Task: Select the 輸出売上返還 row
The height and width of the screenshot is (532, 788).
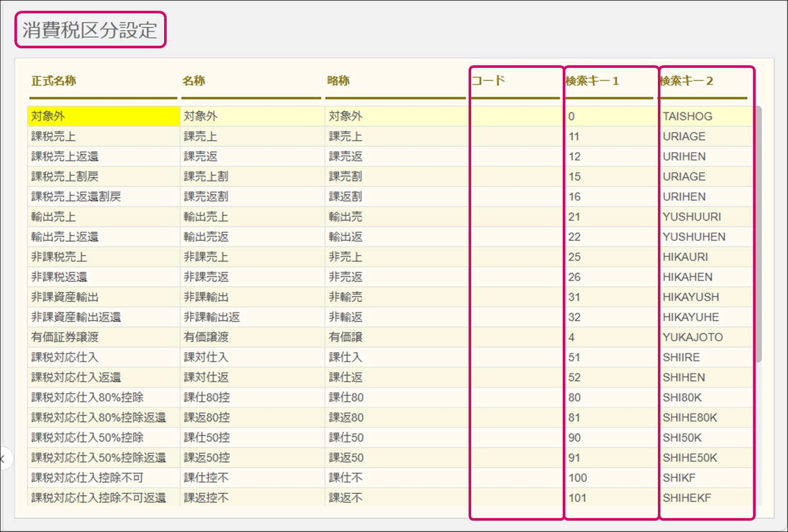Action: click(65, 237)
